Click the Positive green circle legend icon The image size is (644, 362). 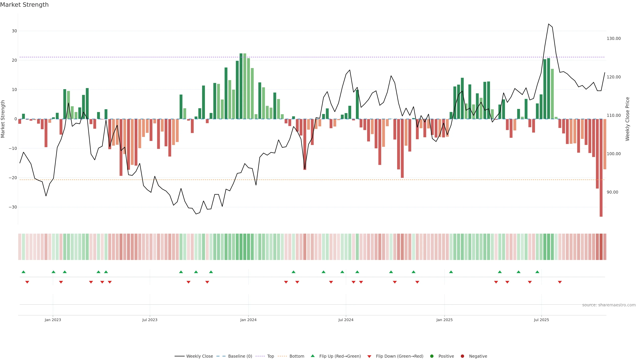point(432,356)
